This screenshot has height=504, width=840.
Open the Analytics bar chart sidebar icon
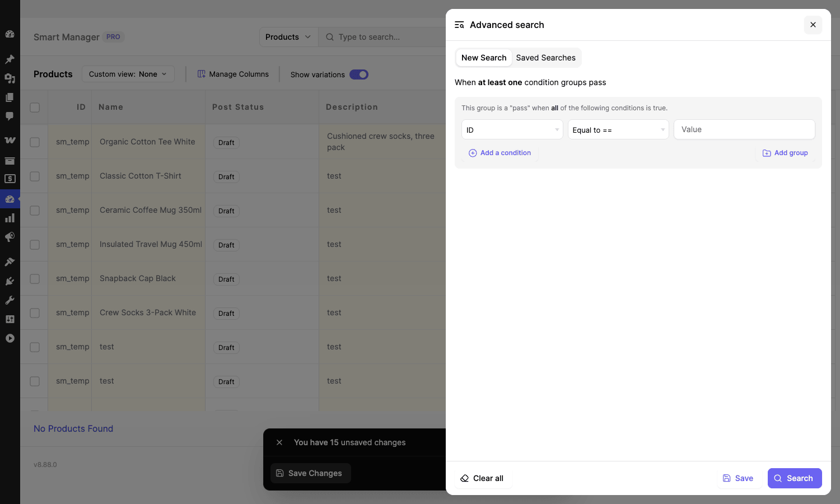click(10, 218)
